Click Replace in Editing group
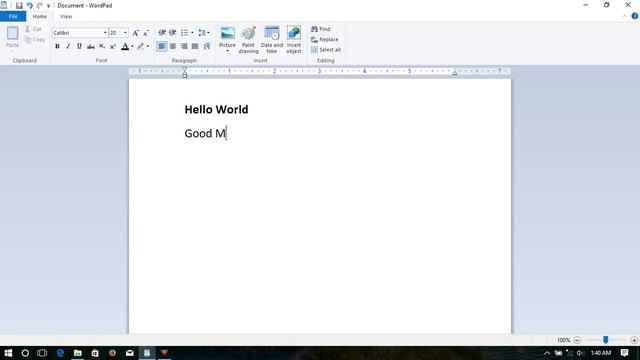 324,40
